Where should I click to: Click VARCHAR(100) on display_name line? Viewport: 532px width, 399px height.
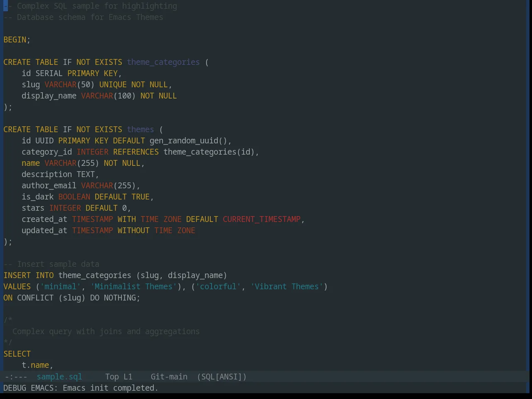(108, 96)
